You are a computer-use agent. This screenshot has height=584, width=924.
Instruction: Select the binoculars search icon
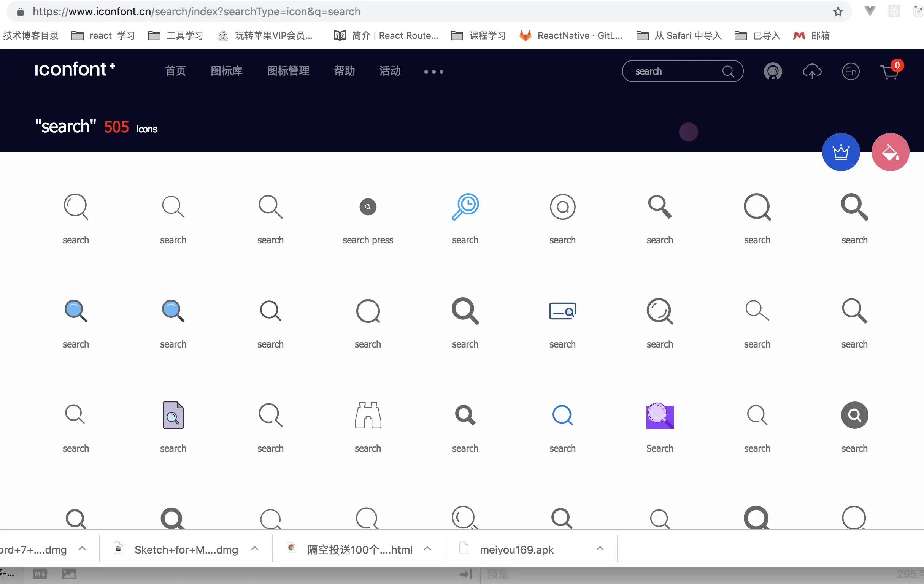(x=368, y=415)
